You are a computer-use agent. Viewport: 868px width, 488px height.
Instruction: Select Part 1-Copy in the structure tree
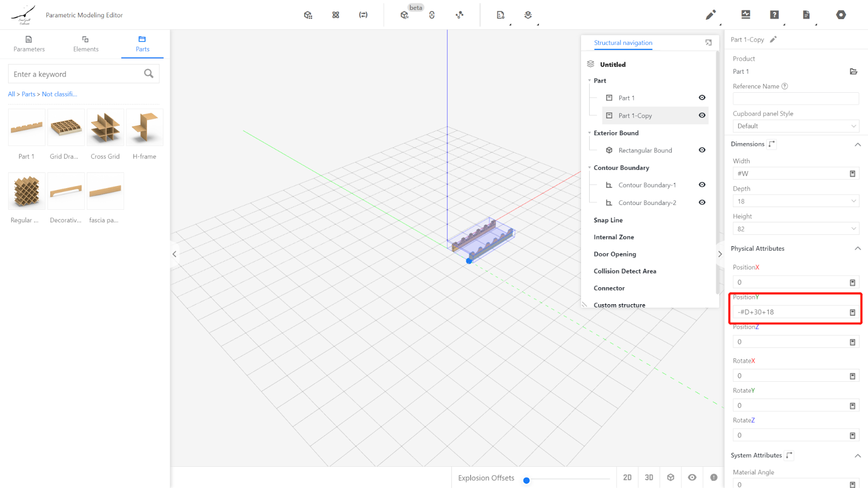click(635, 115)
